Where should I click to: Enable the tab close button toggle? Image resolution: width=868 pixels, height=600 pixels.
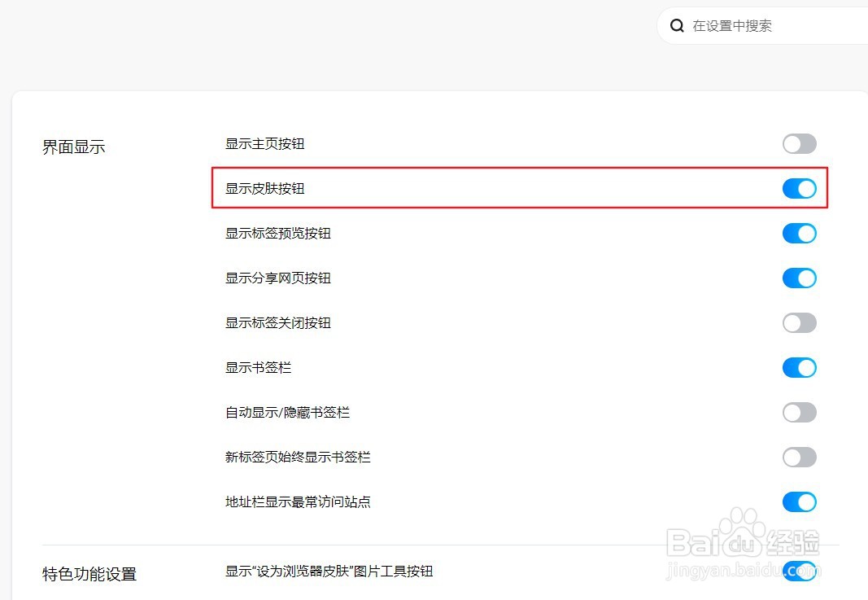click(x=799, y=323)
